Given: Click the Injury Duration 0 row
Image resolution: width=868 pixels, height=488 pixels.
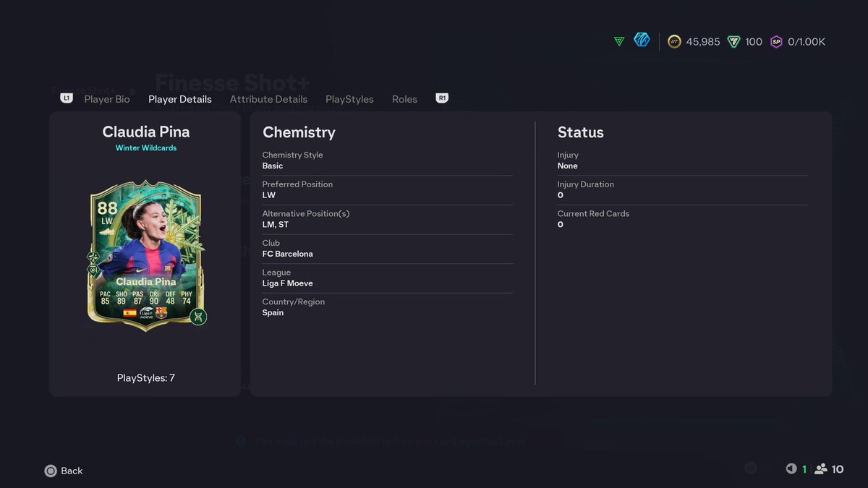Looking at the screenshot, I should (682, 189).
